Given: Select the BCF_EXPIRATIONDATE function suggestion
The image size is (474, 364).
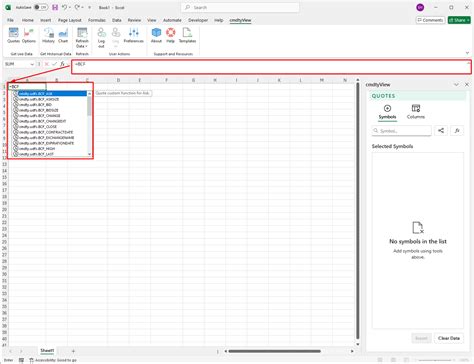Looking at the screenshot, I should 50,143.
